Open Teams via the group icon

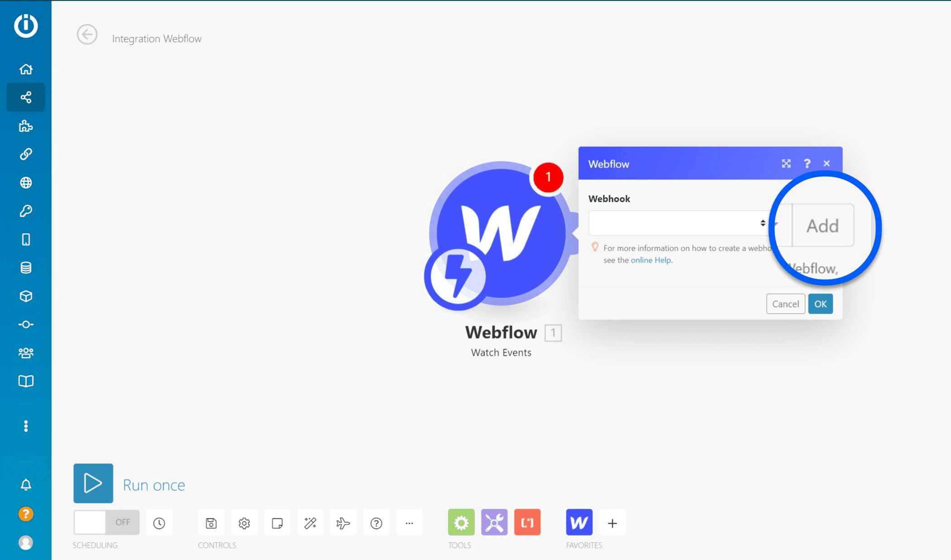[x=26, y=353]
